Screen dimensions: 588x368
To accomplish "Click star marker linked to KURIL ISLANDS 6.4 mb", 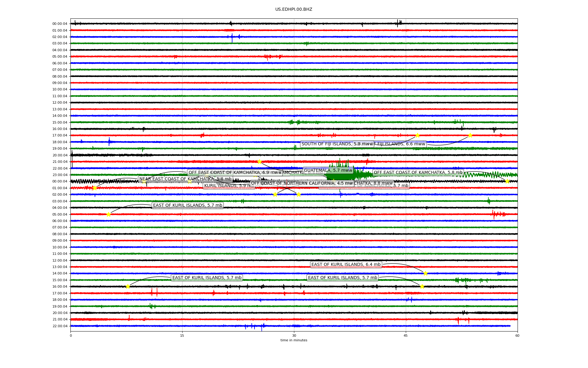I will [425, 273].
